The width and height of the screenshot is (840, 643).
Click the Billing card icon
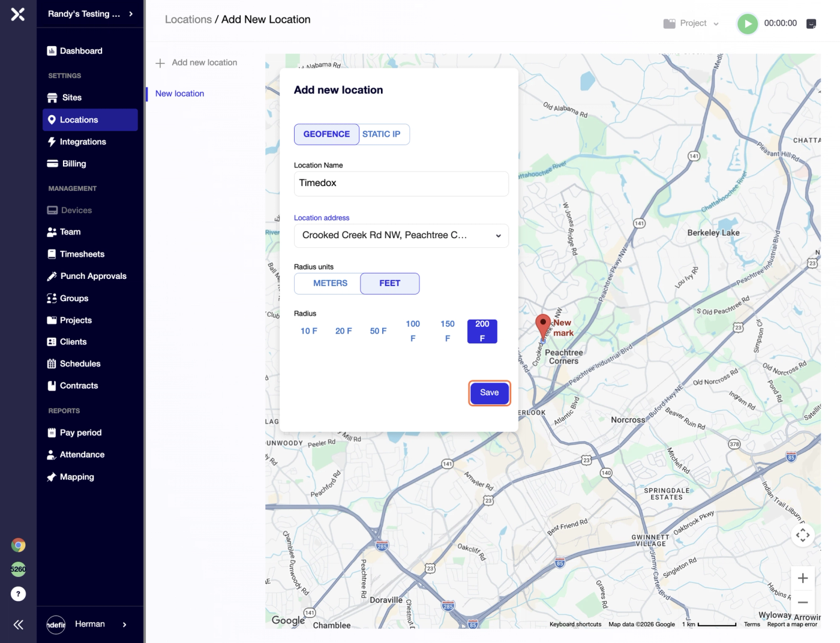[52, 164]
